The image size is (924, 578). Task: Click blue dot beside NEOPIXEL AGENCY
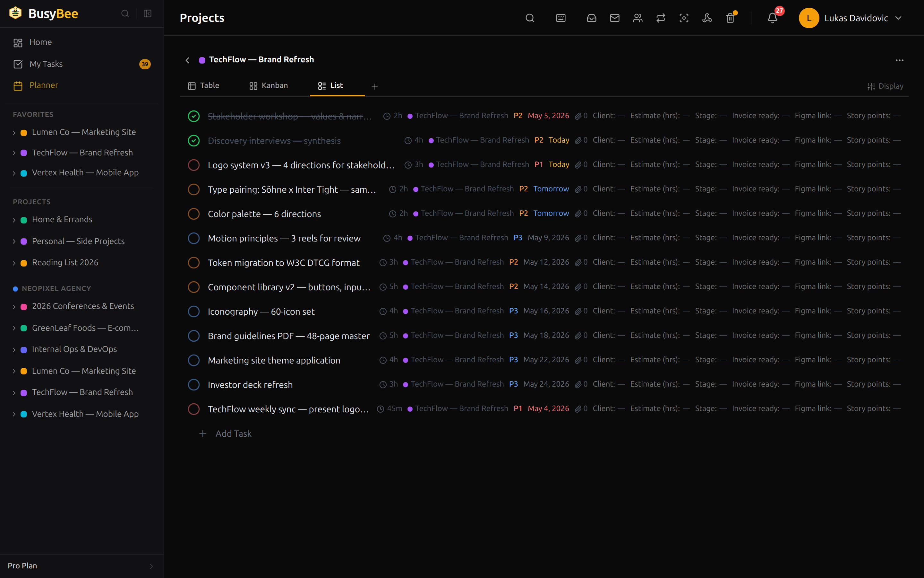15,289
